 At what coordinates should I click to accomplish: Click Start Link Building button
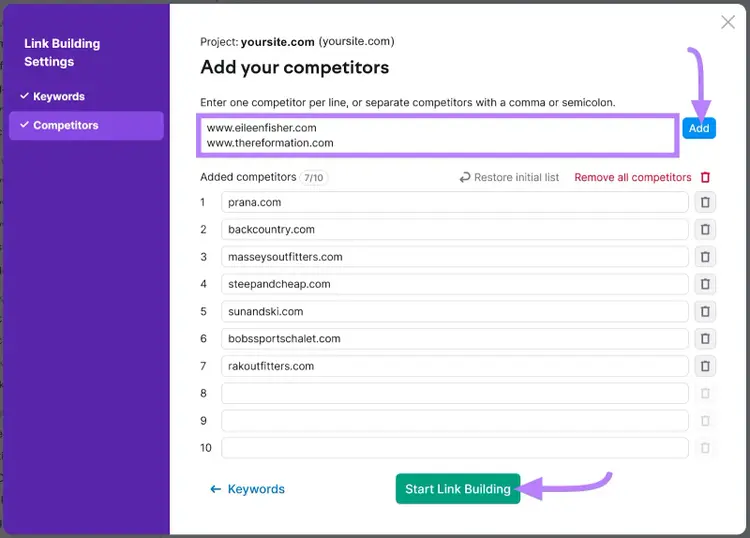[x=458, y=489]
